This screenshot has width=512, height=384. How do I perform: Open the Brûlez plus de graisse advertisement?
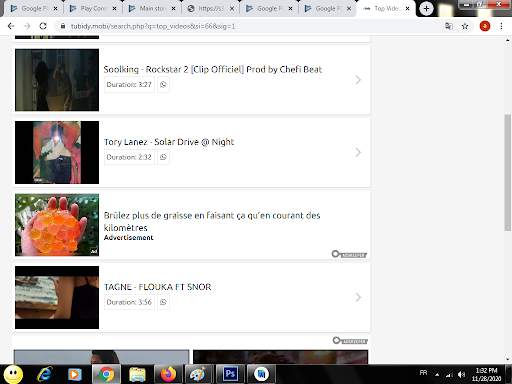pyautogui.click(x=212, y=221)
